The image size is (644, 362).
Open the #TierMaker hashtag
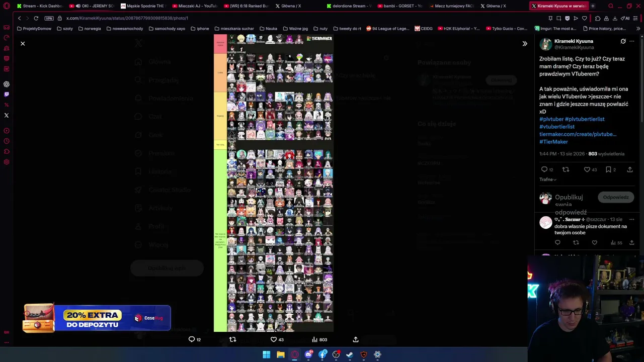[x=553, y=142]
